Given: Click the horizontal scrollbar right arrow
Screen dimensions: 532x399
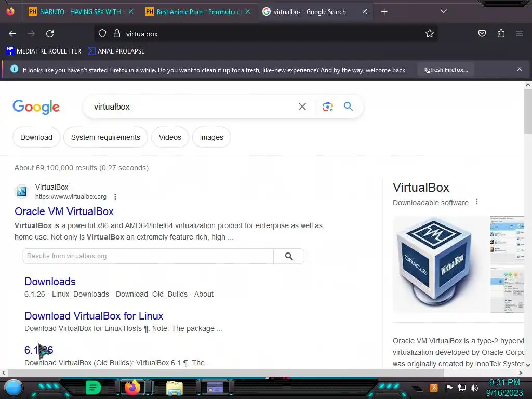Looking at the screenshot, I should click(x=521, y=373).
